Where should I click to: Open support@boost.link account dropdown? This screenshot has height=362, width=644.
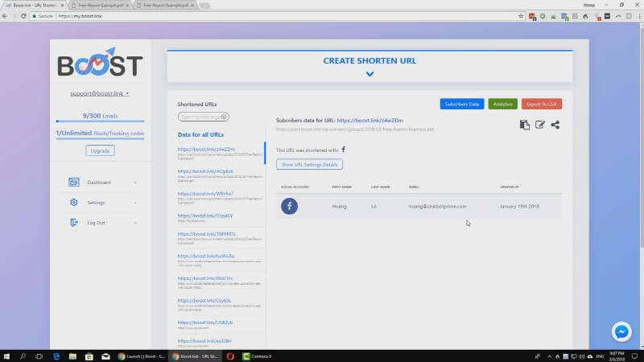[99, 93]
